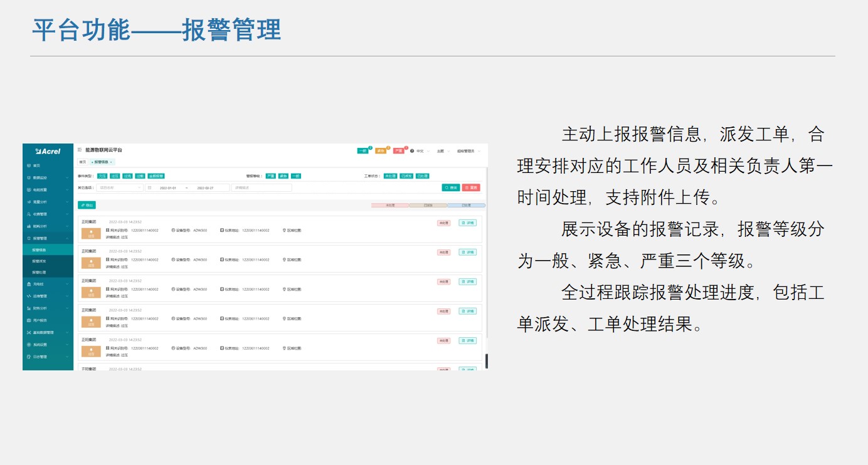
Task: Switch to the 首页 tab
Action: (82, 162)
